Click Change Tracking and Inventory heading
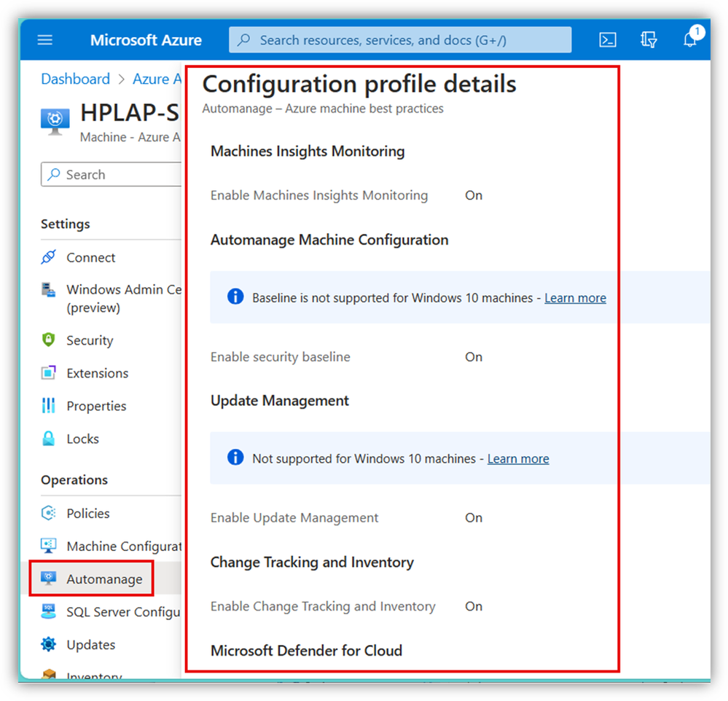Image resolution: width=728 pixels, height=701 pixels. click(x=312, y=563)
